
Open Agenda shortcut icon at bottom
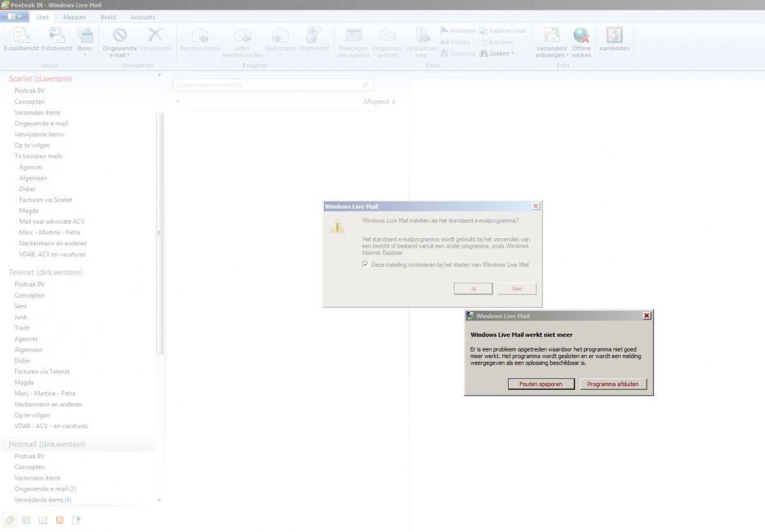26,520
